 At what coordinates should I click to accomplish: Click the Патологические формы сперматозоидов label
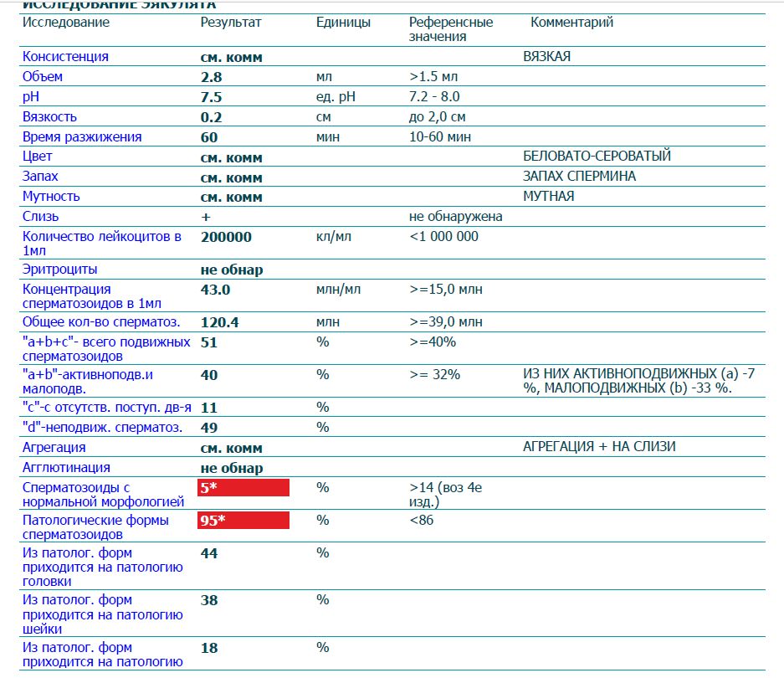coord(95,527)
